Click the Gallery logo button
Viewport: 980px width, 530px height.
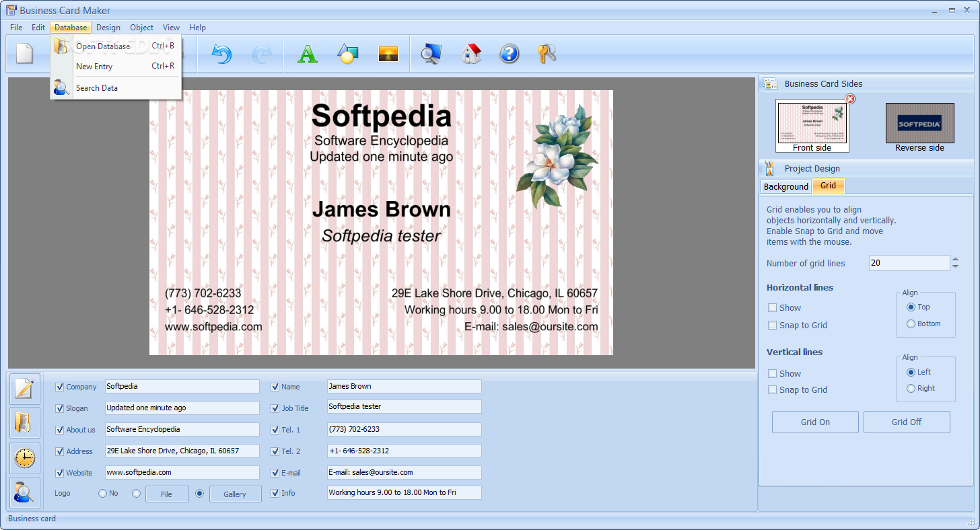235,494
